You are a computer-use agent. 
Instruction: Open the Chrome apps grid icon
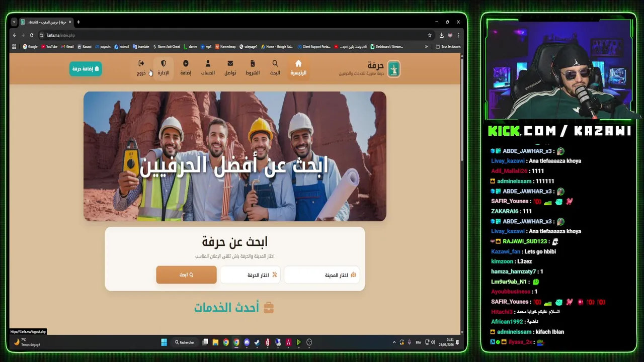(x=14, y=47)
